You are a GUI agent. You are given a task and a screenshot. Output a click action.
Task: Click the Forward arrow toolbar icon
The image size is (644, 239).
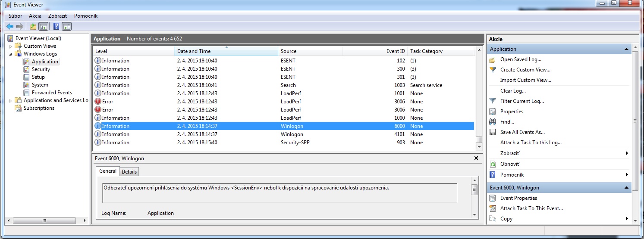pyautogui.click(x=19, y=27)
